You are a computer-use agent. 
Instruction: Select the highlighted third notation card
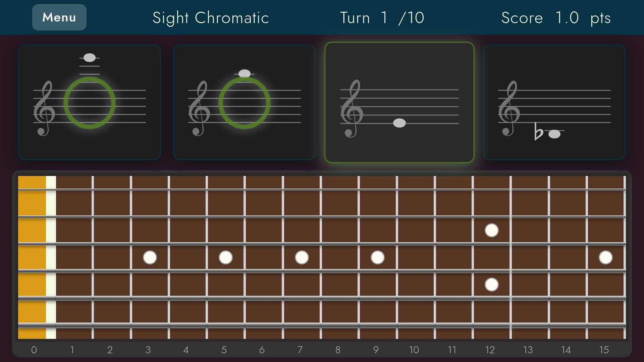coord(400,102)
